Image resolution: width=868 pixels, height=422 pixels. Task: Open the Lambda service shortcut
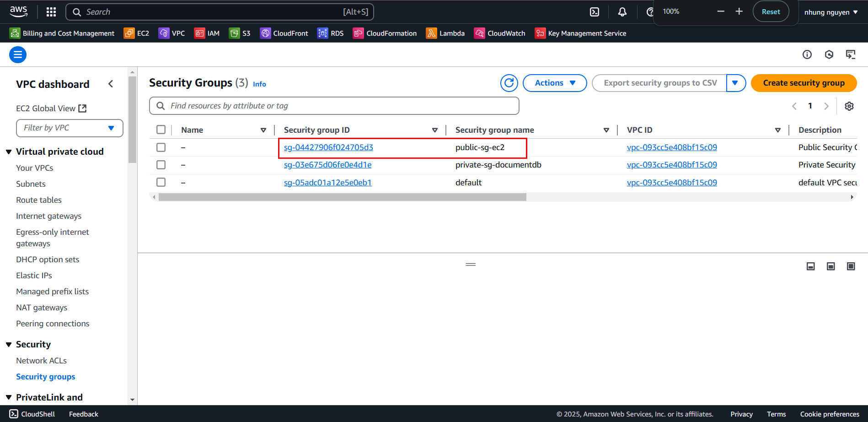445,33
